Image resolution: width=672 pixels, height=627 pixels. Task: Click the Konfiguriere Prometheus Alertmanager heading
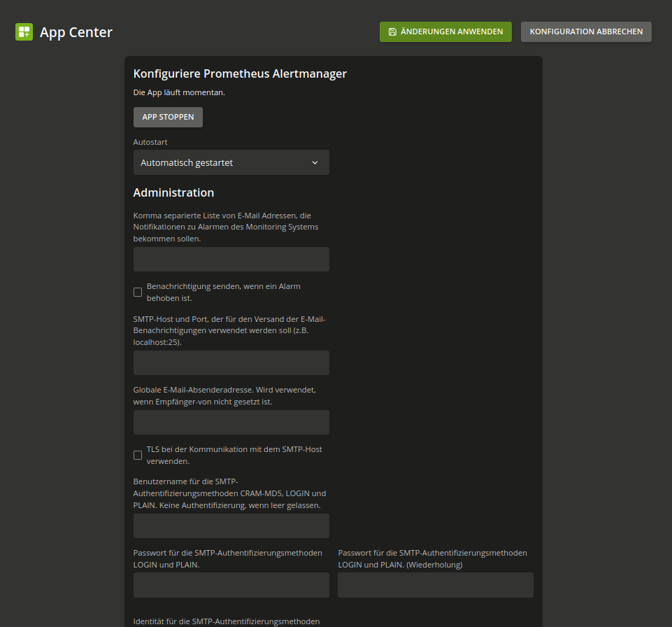240,73
